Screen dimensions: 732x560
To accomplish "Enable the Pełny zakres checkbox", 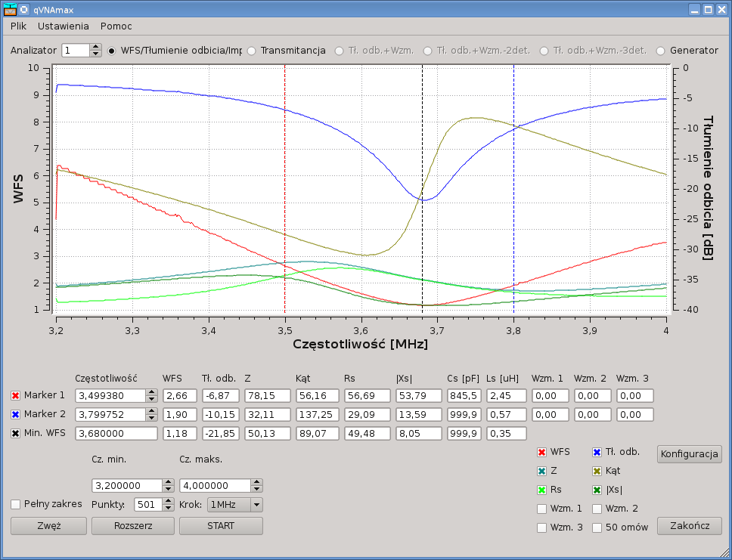I will (x=15, y=504).
